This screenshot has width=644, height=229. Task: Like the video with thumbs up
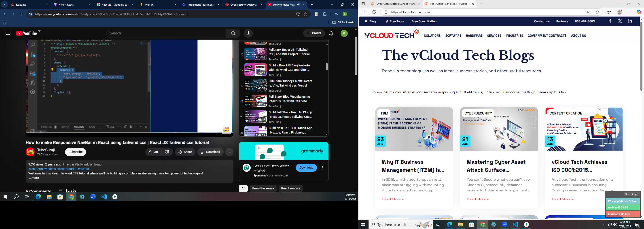153,152
